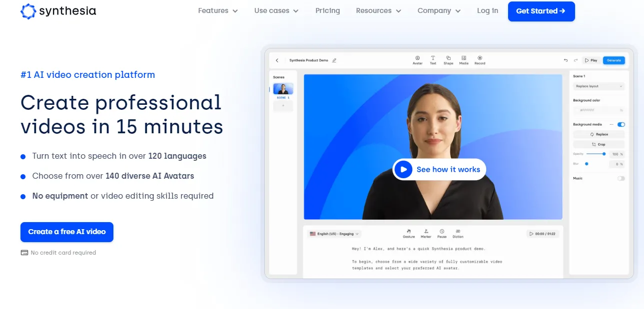644x309 pixels.
Task: Insert a Gesture in the script
Action: coord(408,234)
